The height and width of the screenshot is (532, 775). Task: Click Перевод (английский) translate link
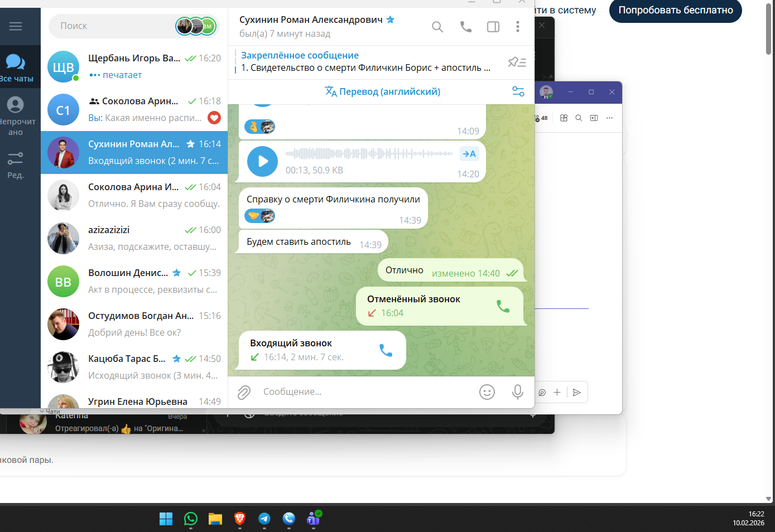click(383, 91)
